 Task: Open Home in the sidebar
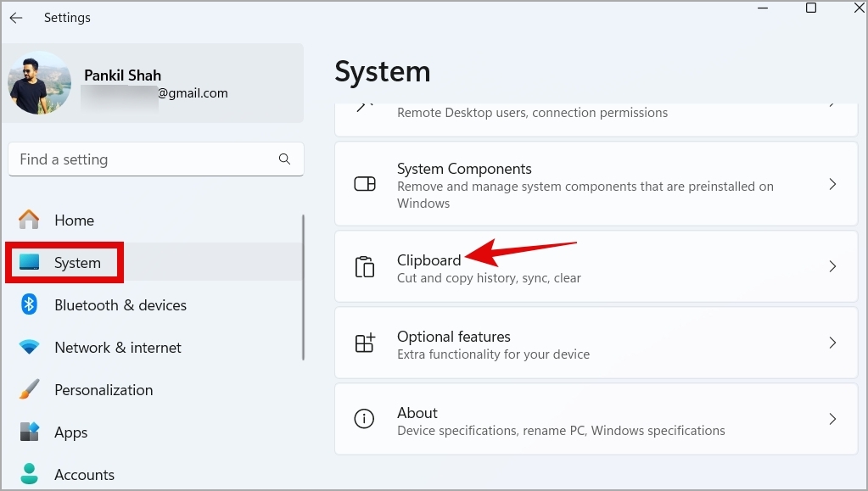click(152, 220)
